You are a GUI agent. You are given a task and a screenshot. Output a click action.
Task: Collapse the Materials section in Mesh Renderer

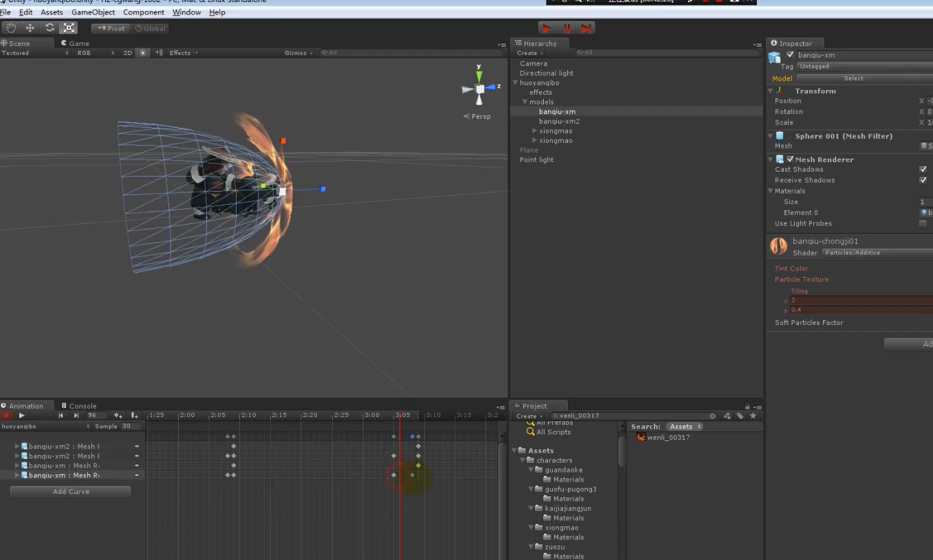(771, 191)
